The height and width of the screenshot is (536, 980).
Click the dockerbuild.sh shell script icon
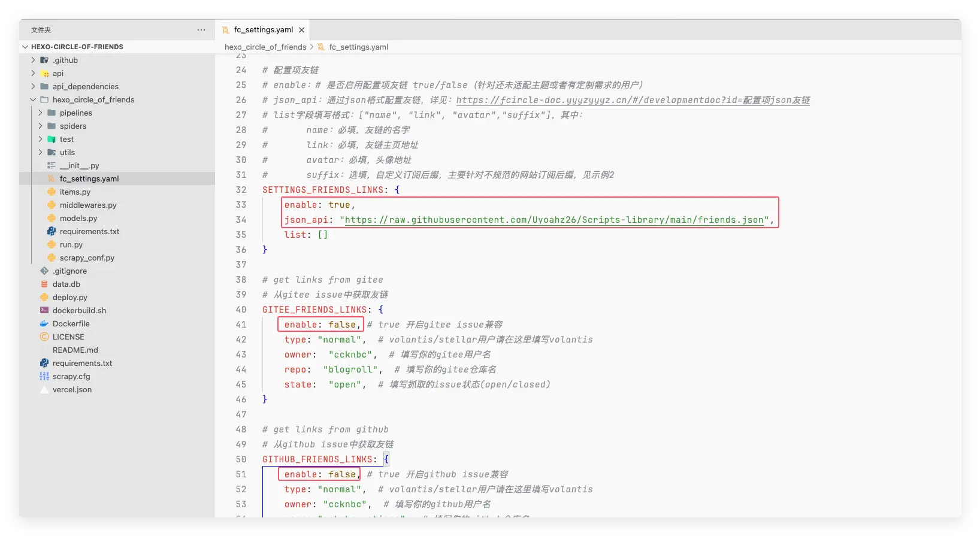point(44,310)
